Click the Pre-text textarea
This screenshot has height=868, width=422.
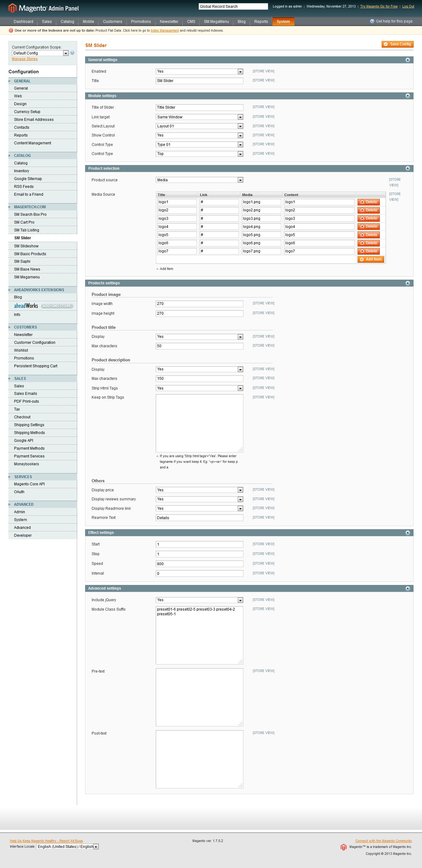click(199, 697)
